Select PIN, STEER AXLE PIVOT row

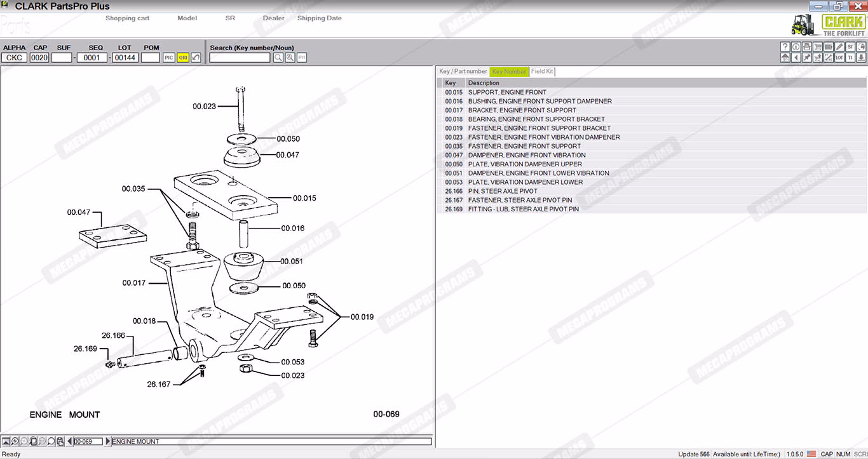point(503,191)
